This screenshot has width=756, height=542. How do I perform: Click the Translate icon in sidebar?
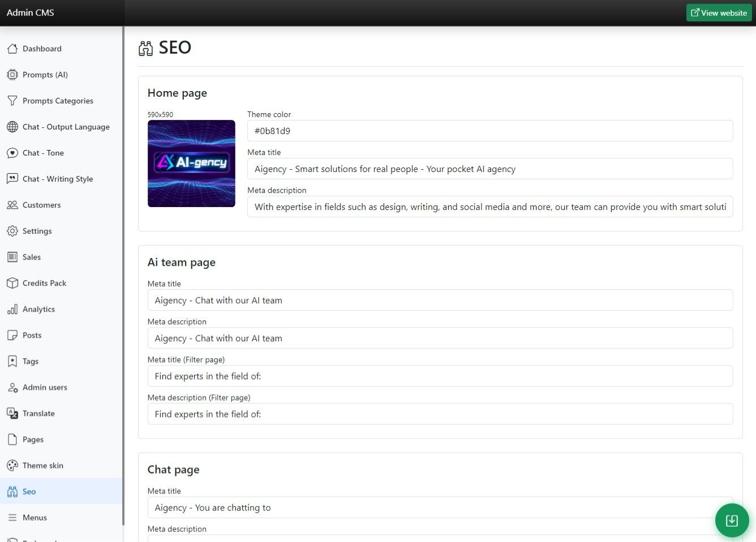[12, 414]
